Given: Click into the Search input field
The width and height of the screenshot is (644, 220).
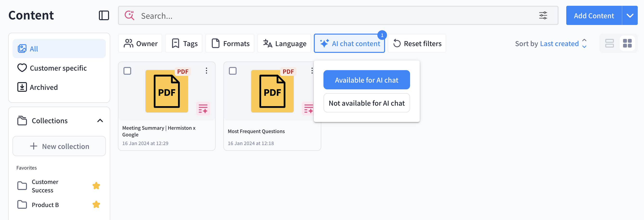Looking at the screenshot, I should tap(325, 16).
